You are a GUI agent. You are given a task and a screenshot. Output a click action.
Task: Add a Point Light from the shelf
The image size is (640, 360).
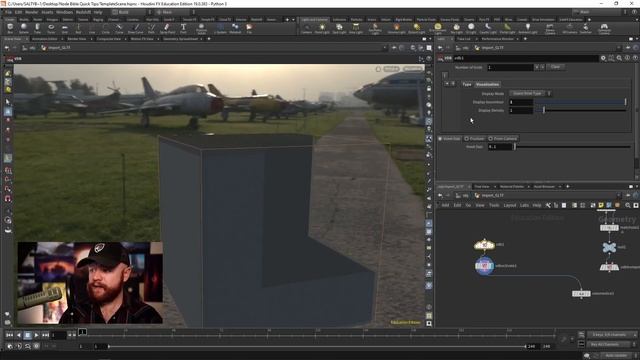pyautogui.click(x=322, y=29)
